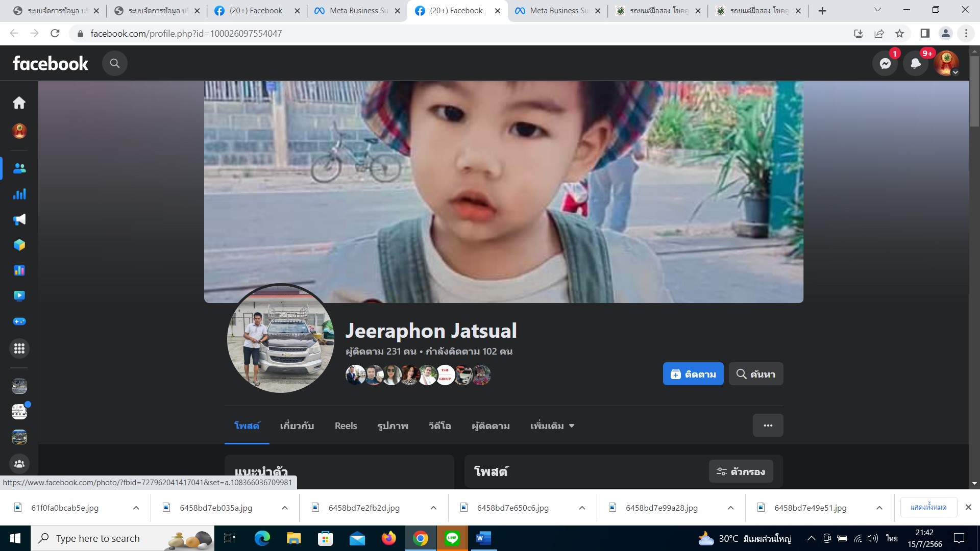Open the nine-dot menu grid icon
The image size is (980, 551).
[19, 348]
